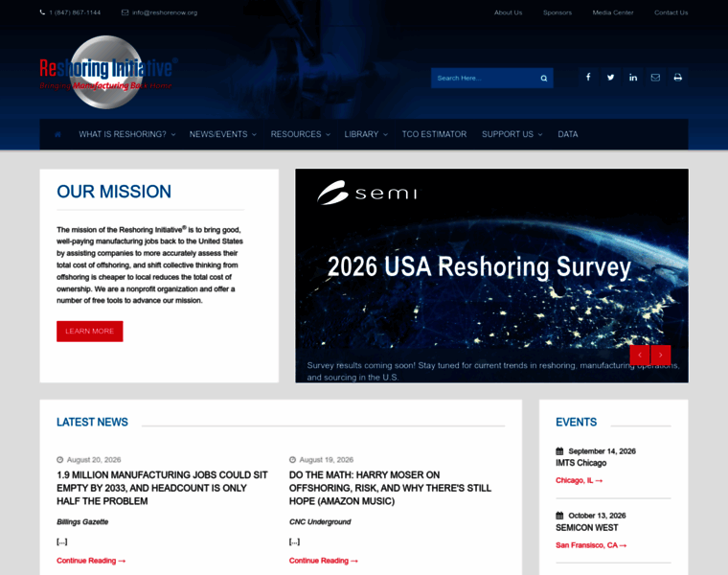Open the Data menu item
Screen dimensions: 728x575
coord(568,134)
